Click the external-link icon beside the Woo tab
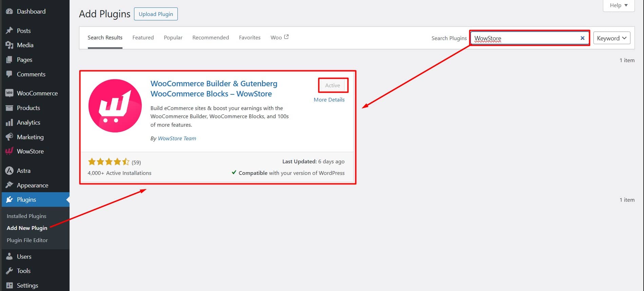644x291 pixels. tap(286, 37)
